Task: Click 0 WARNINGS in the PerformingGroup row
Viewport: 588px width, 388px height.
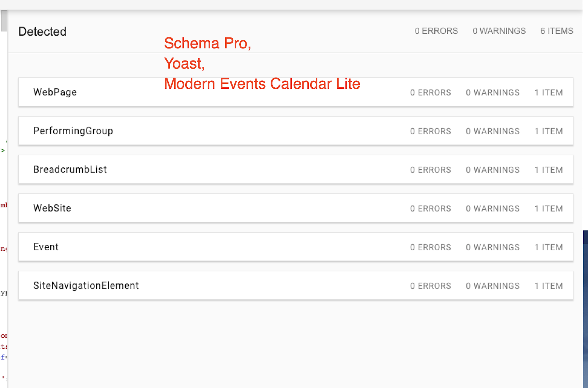Action: tap(492, 131)
